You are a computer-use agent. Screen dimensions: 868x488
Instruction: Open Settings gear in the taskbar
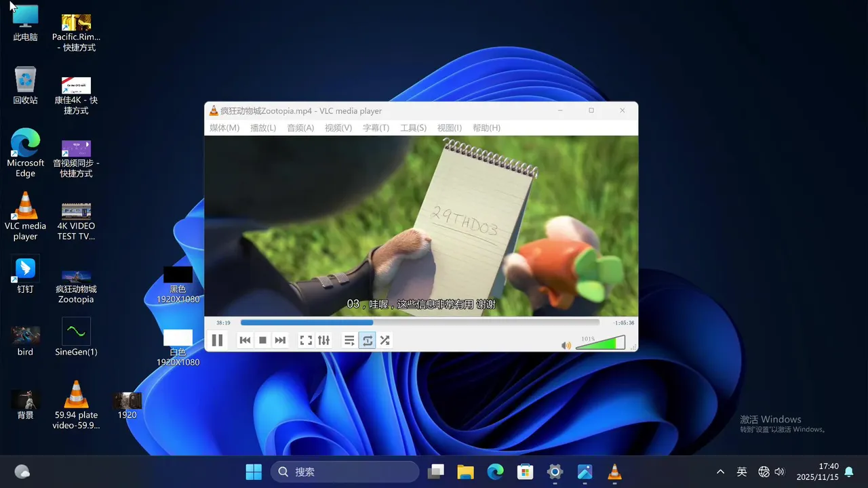[555, 472]
